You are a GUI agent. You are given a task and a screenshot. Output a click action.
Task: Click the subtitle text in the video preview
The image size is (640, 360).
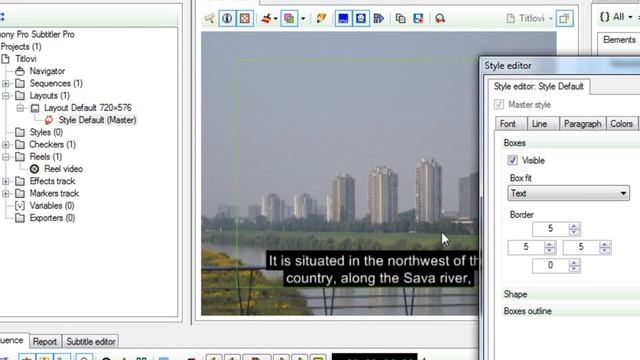coord(373,269)
